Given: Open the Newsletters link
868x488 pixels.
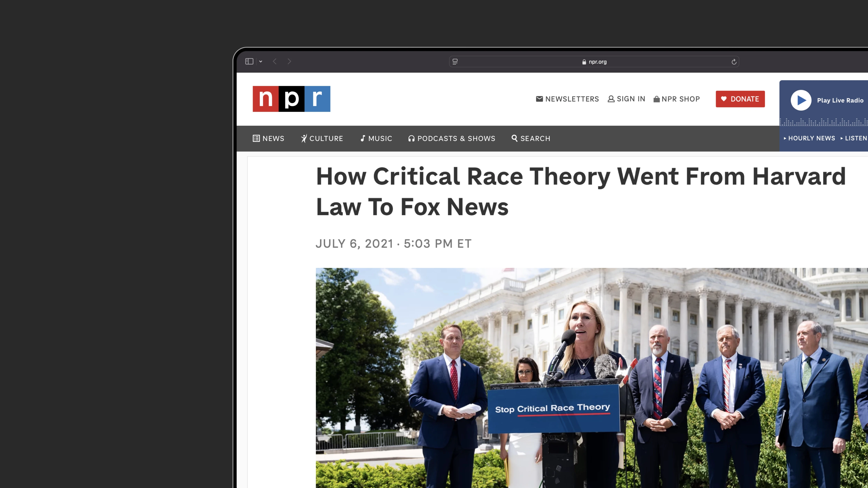Looking at the screenshot, I should point(567,99).
